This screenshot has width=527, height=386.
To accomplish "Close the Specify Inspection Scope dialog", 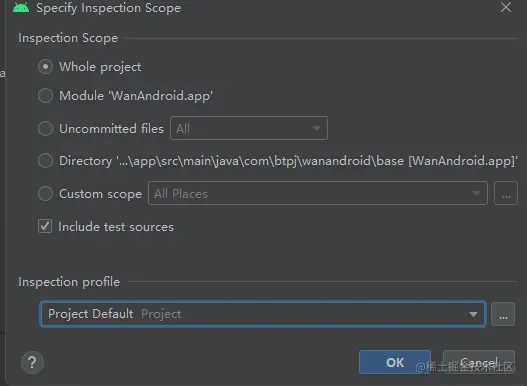I will (506, 7).
